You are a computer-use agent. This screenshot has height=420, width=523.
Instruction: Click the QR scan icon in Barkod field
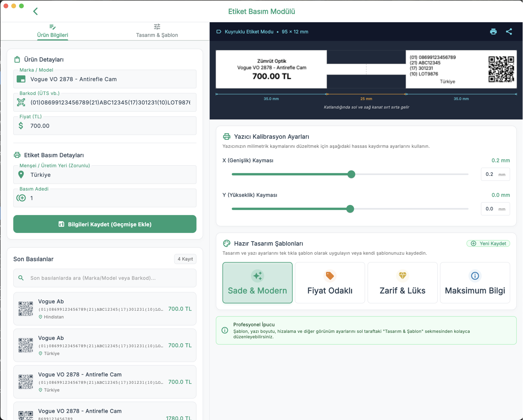pos(21,102)
